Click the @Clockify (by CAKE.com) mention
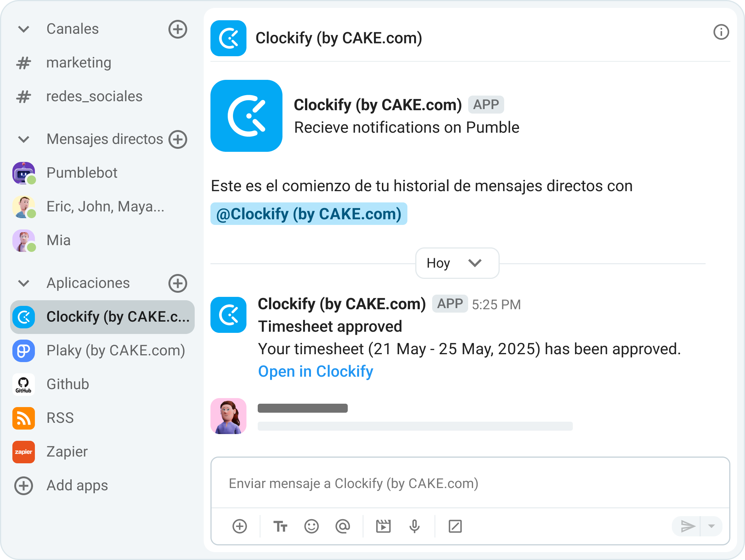The height and width of the screenshot is (560, 745). (309, 214)
